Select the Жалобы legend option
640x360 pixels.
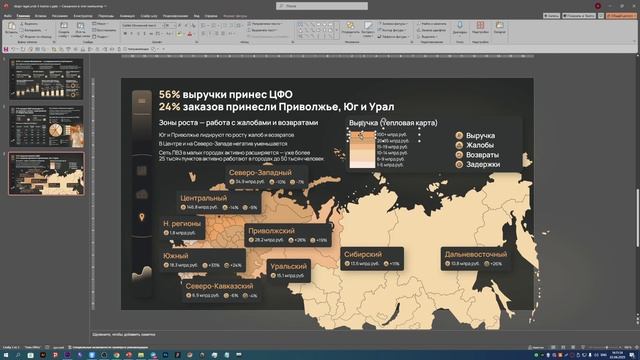click(475, 145)
